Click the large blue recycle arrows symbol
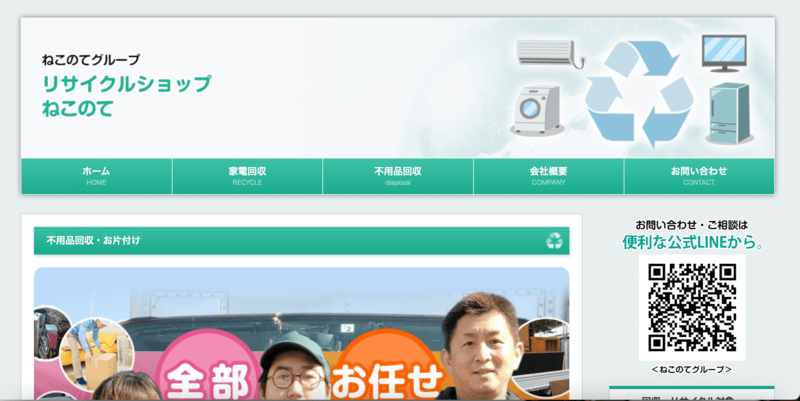Viewport: 800px width, 401px height. [639, 94]
